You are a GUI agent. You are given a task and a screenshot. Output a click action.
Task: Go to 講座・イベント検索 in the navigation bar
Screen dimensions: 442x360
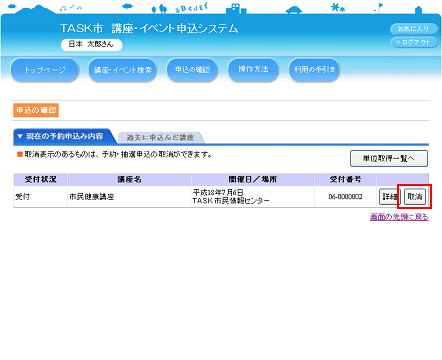click(123, 70)
